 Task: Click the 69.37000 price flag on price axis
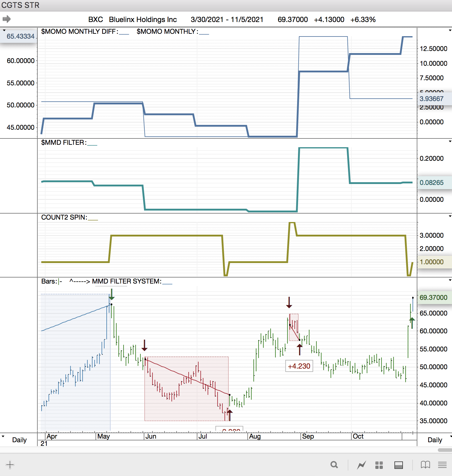[434, 297]
